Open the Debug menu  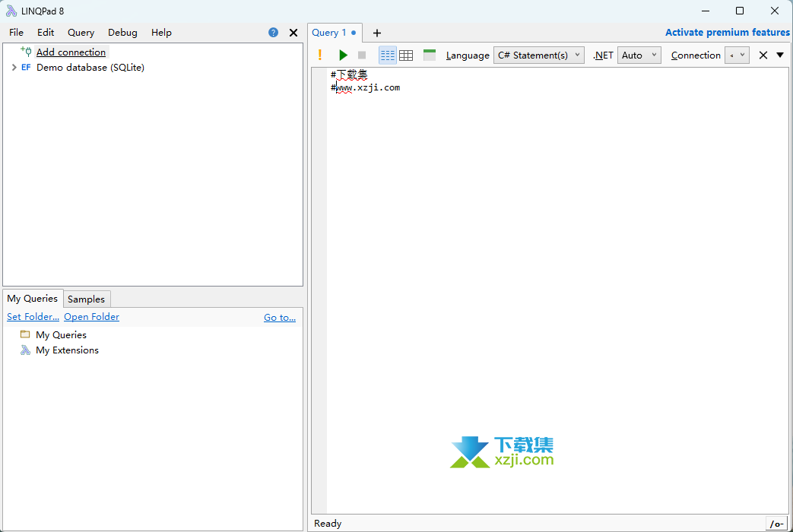click(122, 33)
